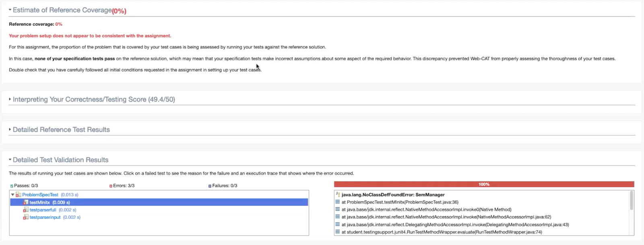Click the '(0.013 s)' duration for ProblemSpecTest
Screen dimensions: 644x245
click(70, 195)
